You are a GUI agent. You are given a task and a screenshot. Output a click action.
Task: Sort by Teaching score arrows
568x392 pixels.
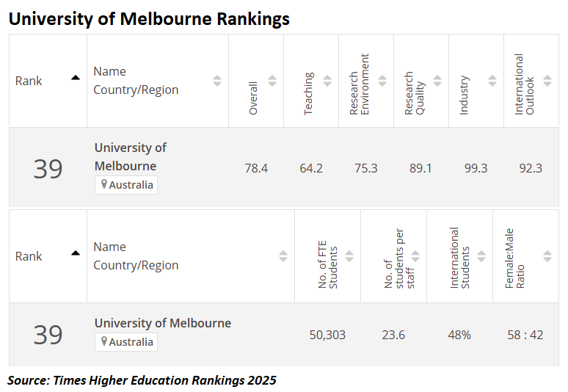coord(327,81)
